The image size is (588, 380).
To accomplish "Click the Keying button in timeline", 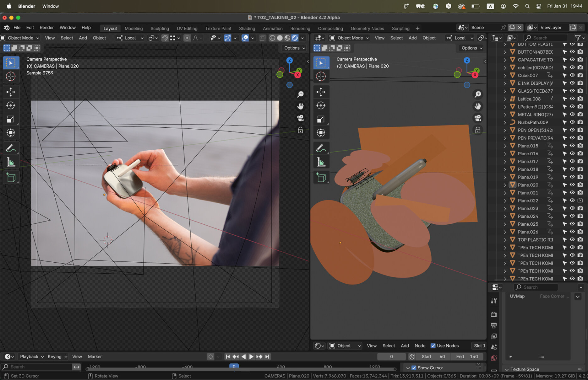I will coord(57,356).
